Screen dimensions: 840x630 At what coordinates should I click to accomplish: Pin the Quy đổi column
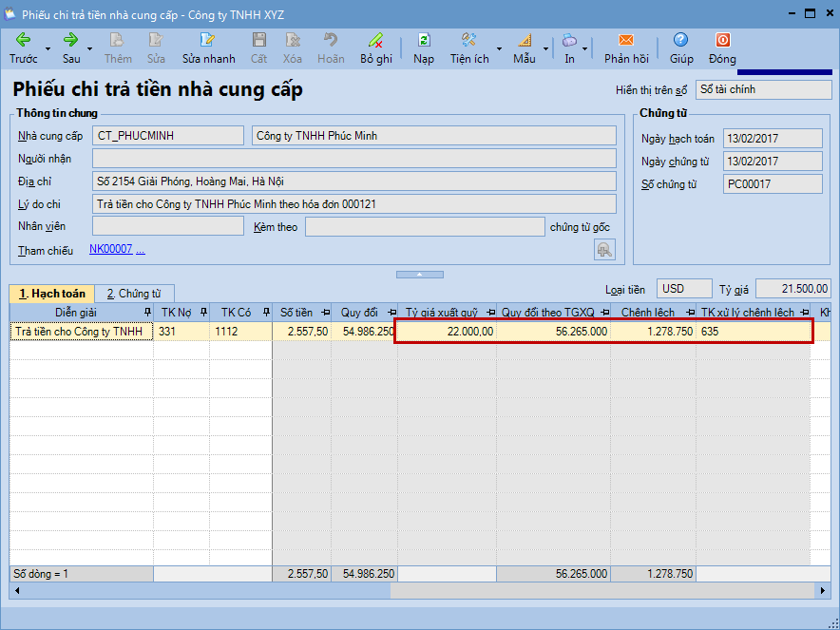tap(392, 313)
